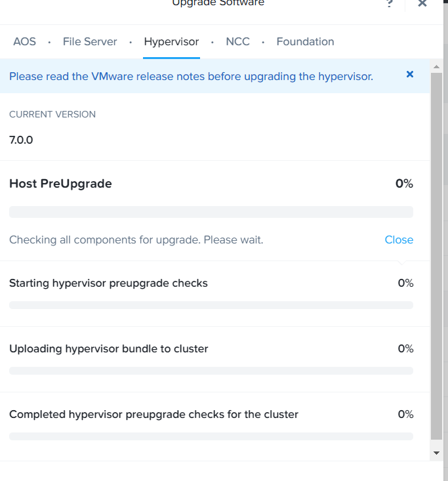Click the Starting hypervisor preupgrade checks progress bar

pos(211,305)
